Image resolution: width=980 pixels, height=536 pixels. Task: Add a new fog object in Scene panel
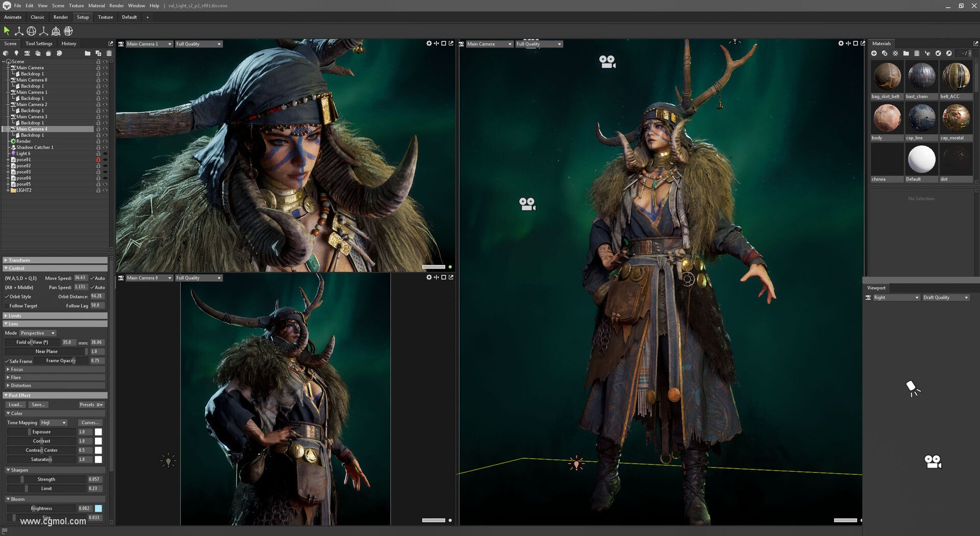[x=38, y=53]
